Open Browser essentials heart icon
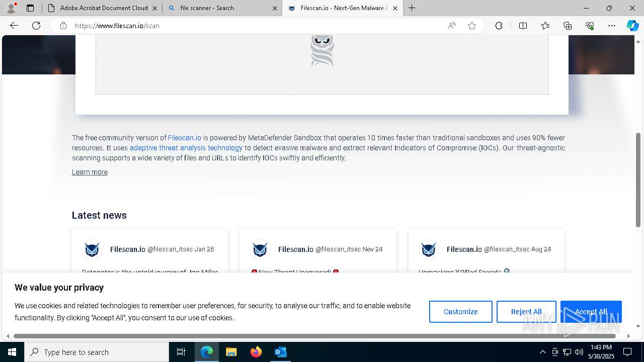Screen dimensions: 644x362 [590, 26]
